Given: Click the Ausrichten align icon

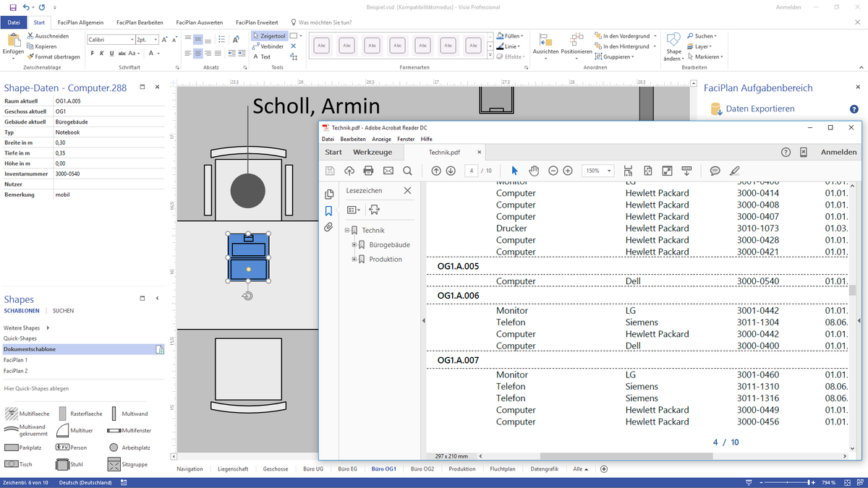Looking at the screenshot, I should point(546,45).
